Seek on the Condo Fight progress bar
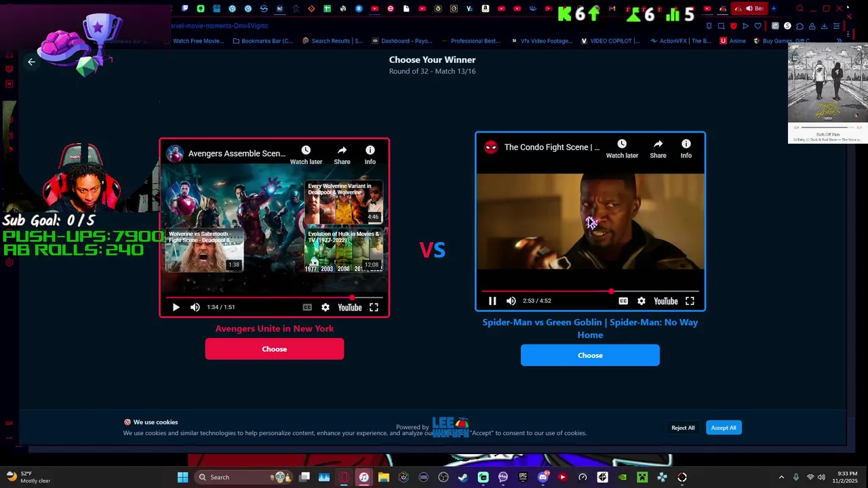Screen dimensions: 868x488 pyautogui.click(x=590, y=291)
